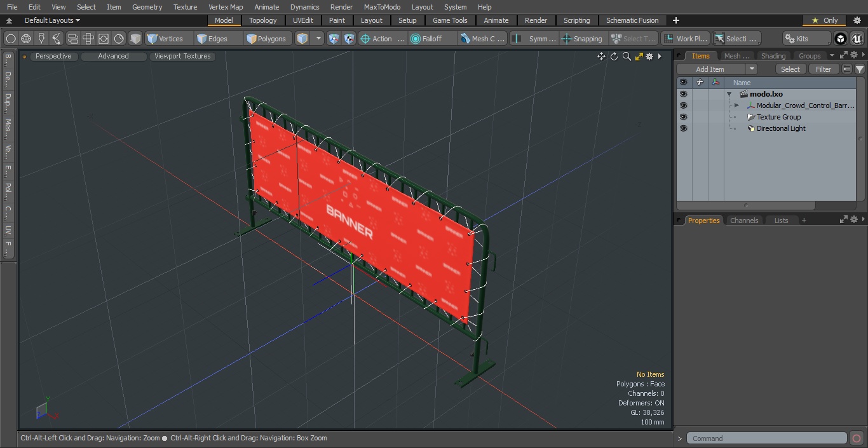
Task: Switch to the Schematic Fusion layout tab
Action: (632, 20)
